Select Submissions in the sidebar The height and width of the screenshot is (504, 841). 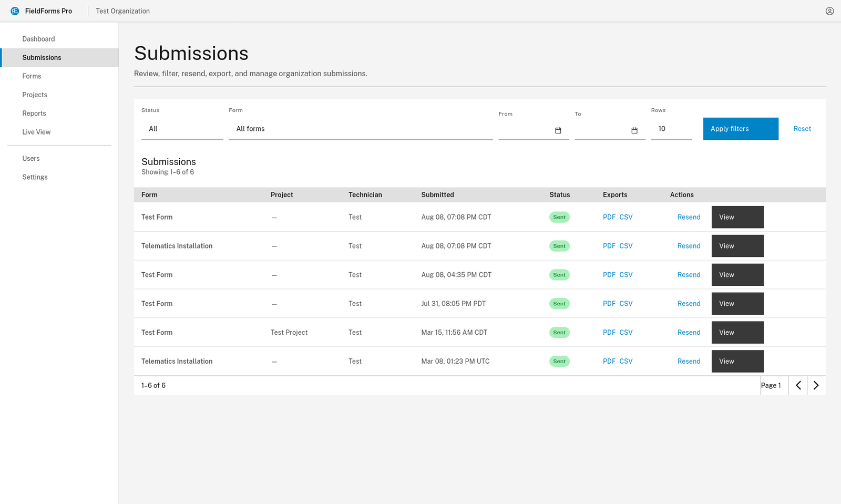[59, 57]
